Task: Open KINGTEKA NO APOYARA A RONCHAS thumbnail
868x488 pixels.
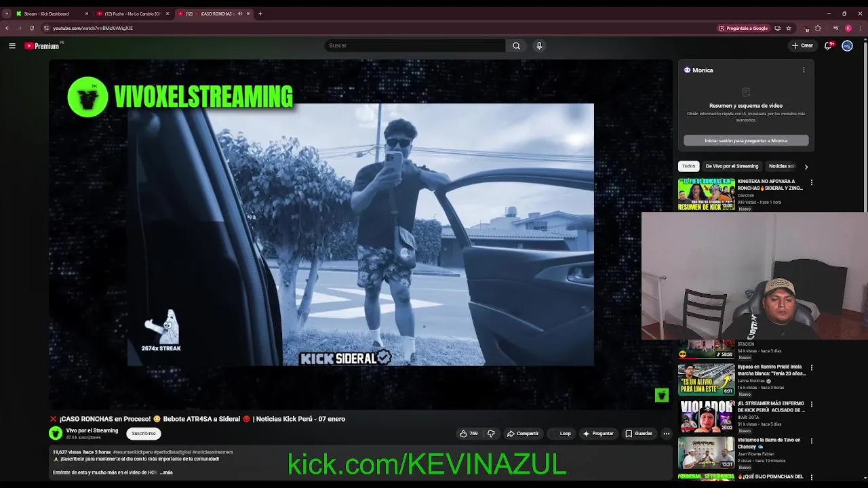Action: point(706,195)
